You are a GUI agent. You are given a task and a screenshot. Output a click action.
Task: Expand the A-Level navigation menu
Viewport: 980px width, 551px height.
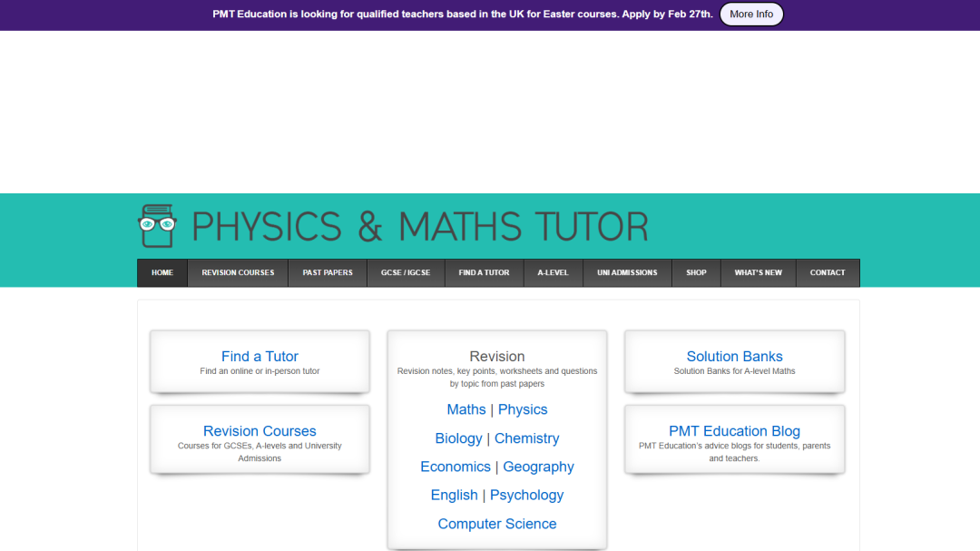pyautogui.click(x=553, y=272)
